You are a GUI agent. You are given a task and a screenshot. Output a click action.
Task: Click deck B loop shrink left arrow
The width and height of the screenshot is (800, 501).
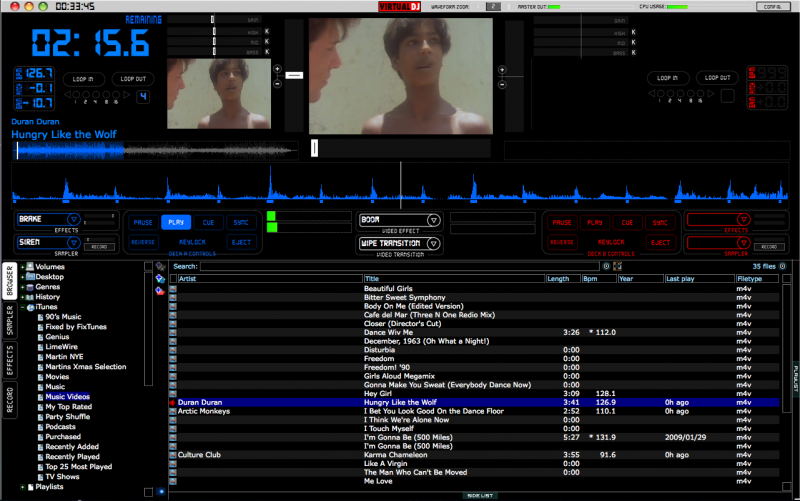click(651, 94)
